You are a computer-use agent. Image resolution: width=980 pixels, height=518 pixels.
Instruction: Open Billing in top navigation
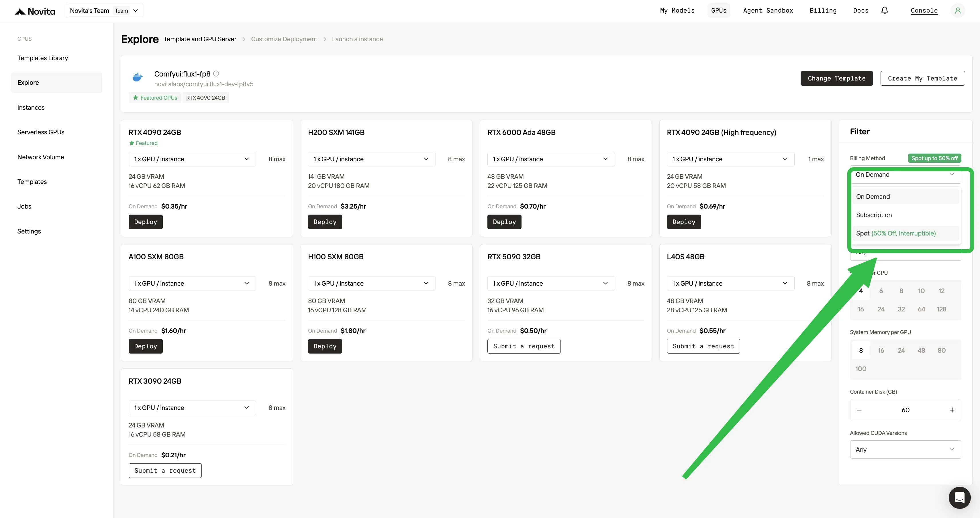click(823, 11)
